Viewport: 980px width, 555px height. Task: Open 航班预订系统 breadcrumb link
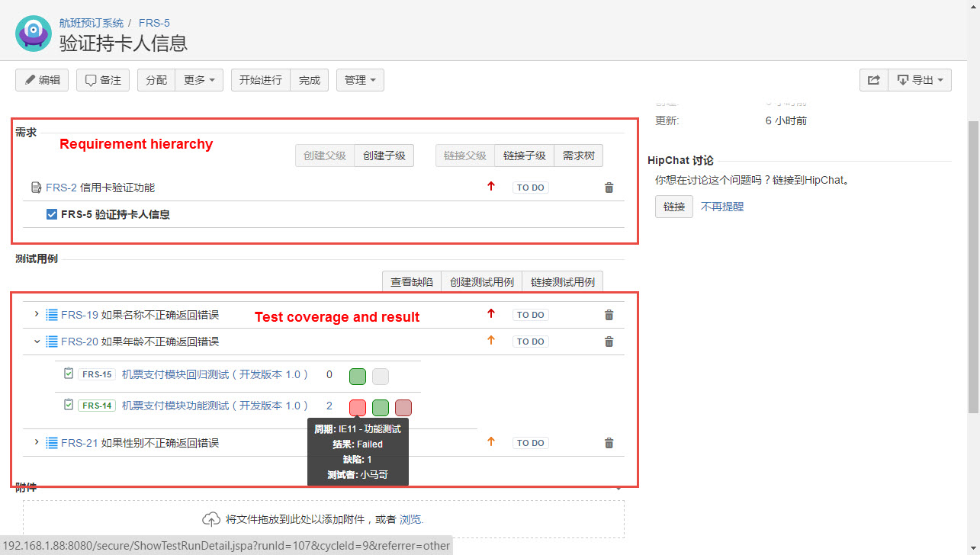92,23
